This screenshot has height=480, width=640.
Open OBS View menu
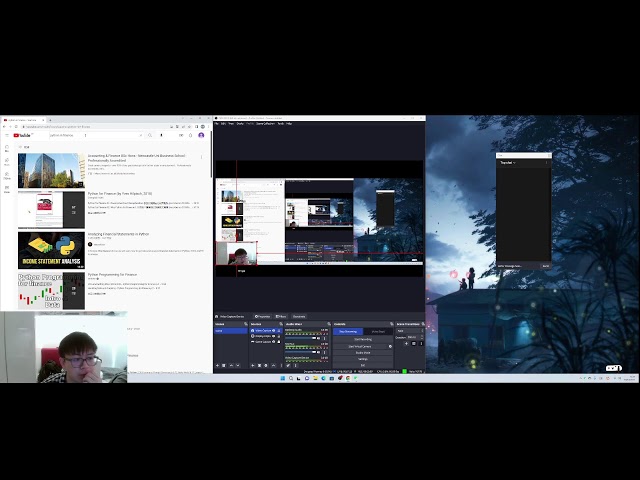click(x=231, y=123)
